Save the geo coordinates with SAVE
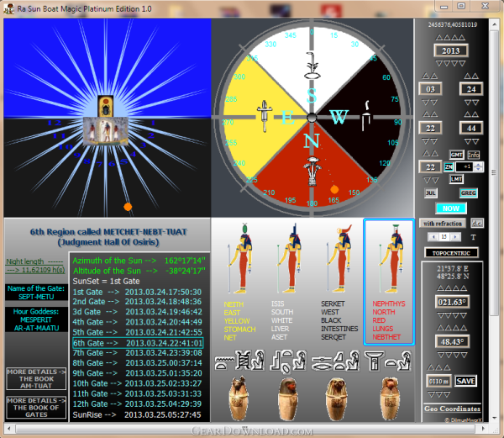 click(x=465, y=381)
